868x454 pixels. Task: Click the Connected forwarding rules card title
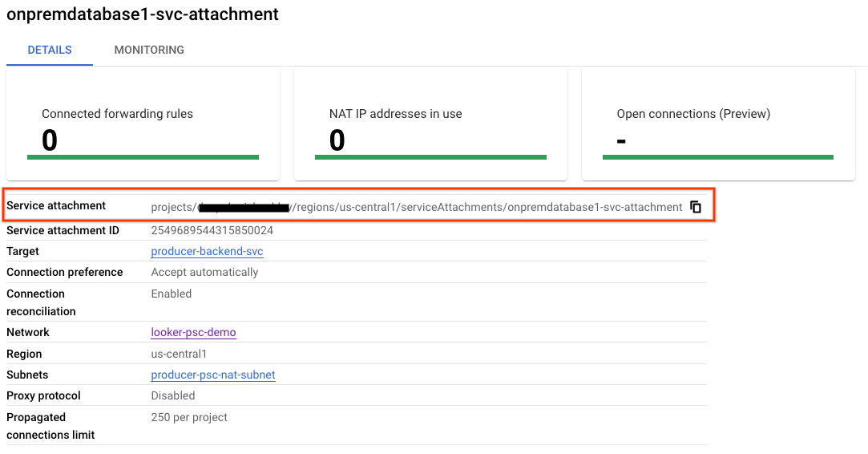117,114
